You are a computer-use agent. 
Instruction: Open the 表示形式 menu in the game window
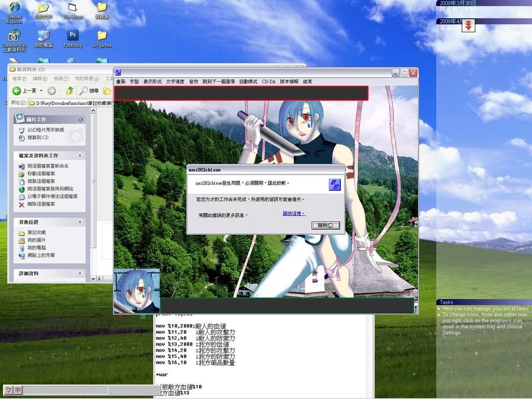click(x=152, y=82)
